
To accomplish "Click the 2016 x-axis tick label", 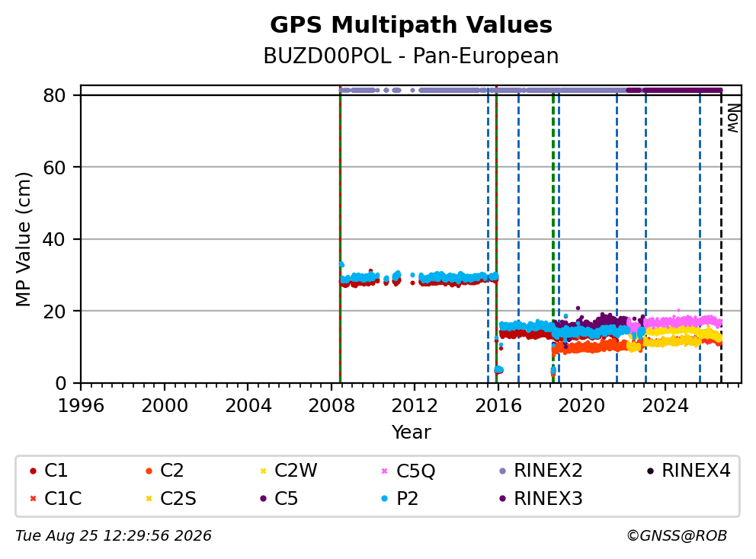I will pyautogui.click(x=498, y=406).
